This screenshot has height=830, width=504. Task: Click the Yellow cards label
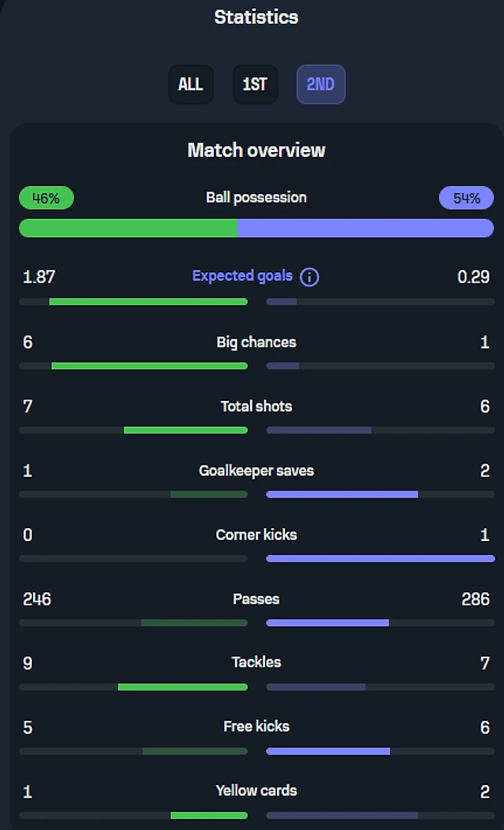pyautogui.click(x=256, y=791)
